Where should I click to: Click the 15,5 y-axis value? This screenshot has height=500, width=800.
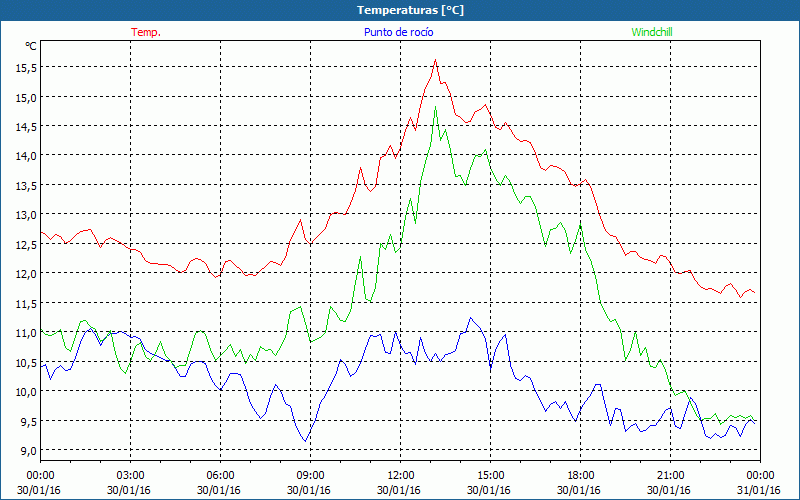coord(24,67)
